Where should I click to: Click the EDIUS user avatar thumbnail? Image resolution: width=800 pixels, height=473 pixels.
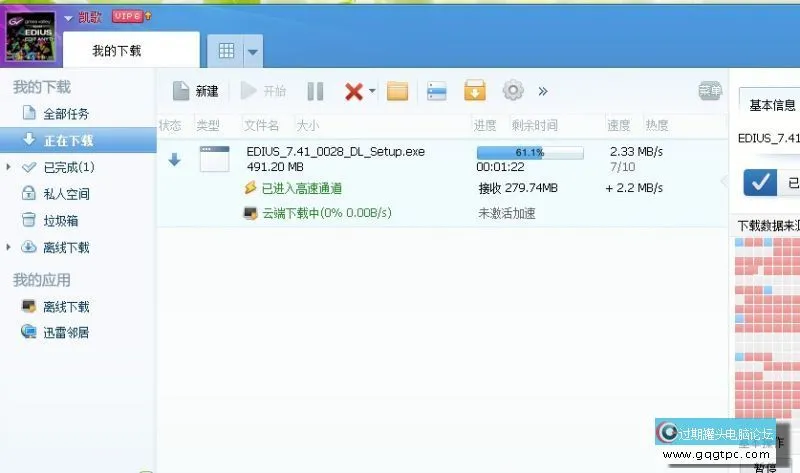click(31, 36)
